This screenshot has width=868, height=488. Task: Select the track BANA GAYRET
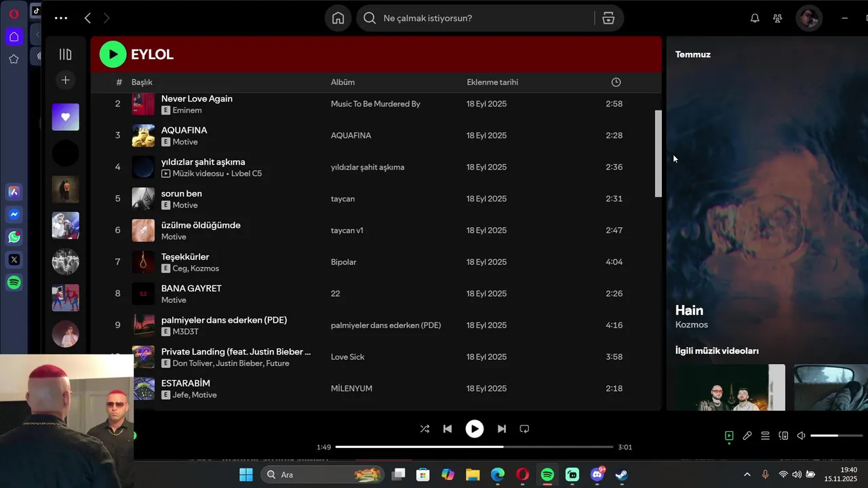click(x=191, y=288)
